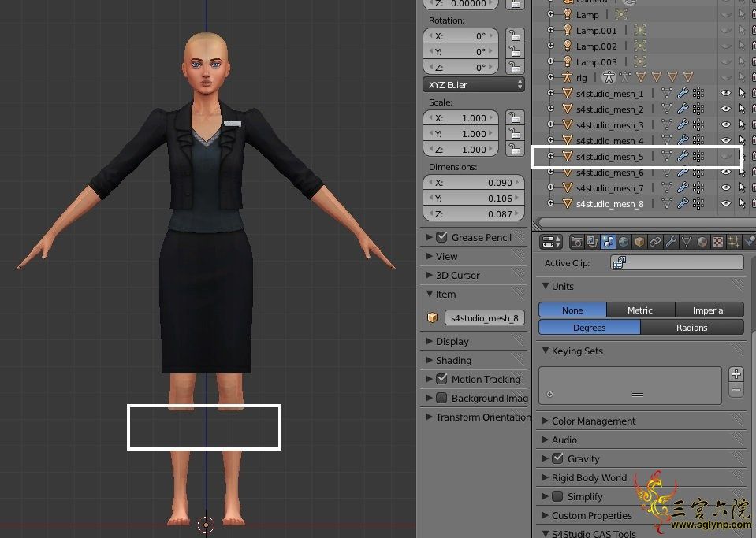Open the World properties tab (globe icon)
756x538 pixels.
click(624, 242)
